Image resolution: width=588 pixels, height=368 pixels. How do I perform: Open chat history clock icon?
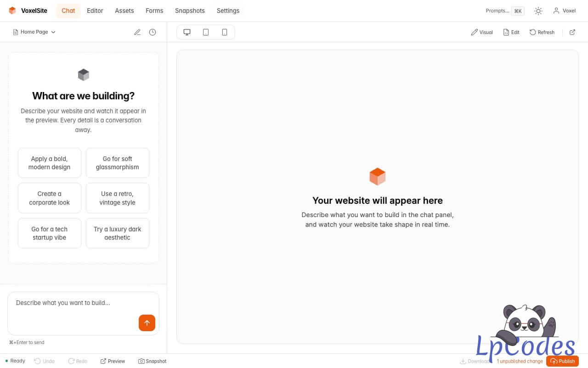(x=153, y=32)
